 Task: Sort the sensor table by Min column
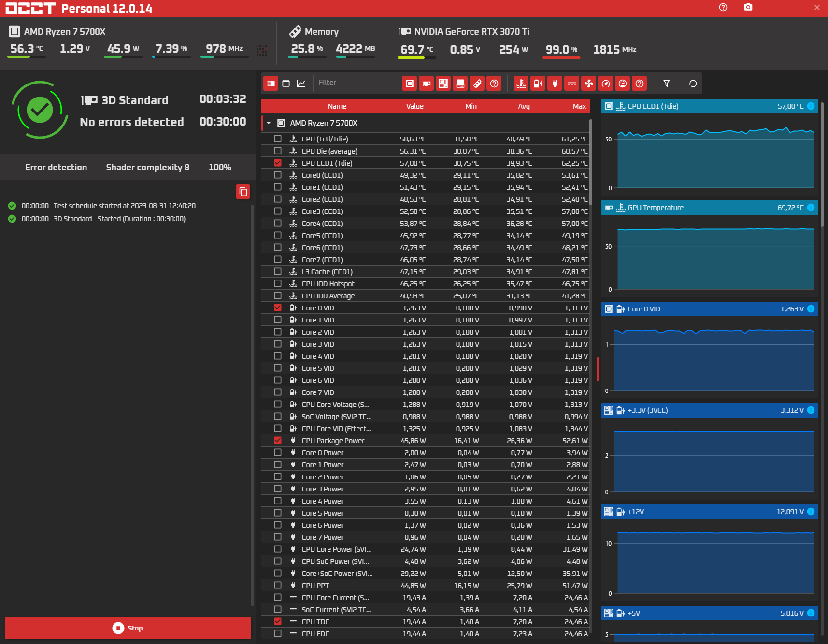point(471,106)
